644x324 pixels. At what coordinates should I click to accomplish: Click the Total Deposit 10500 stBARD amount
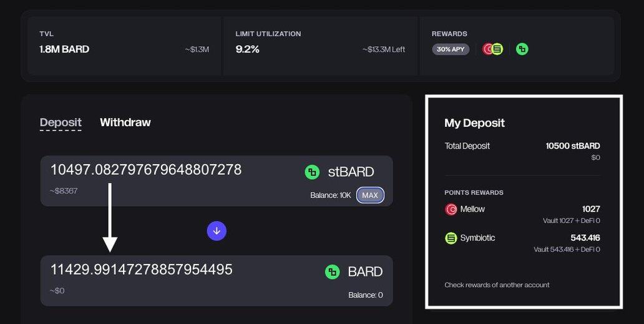coord(572,146)
